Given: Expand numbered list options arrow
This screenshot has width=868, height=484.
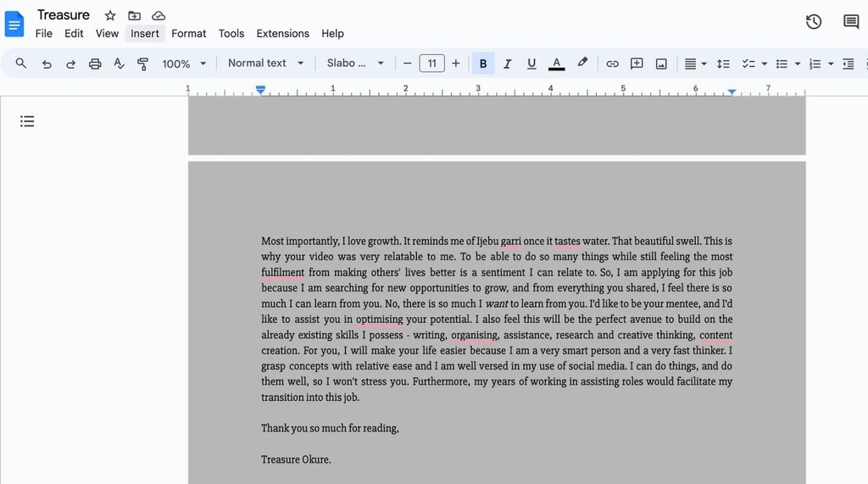Looking at the screenshot, I should tap(831, 64).
